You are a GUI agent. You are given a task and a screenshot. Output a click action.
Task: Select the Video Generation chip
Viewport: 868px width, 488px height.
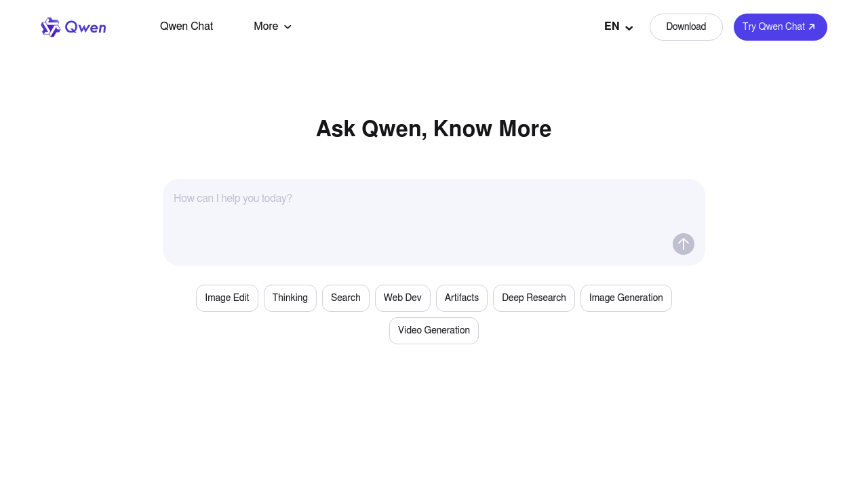433,331
